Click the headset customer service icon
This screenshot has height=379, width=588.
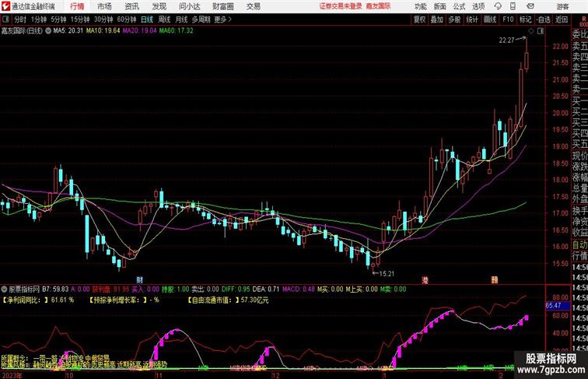(498, 6)
